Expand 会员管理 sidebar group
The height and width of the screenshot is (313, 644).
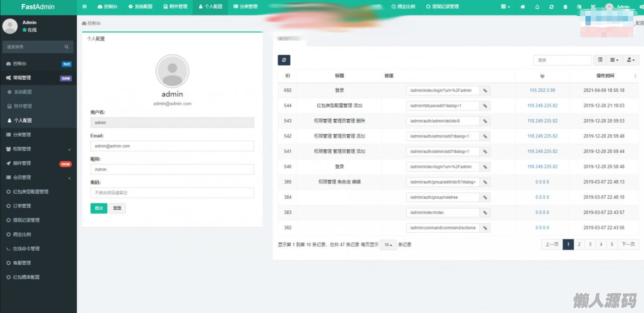point(38,177)
